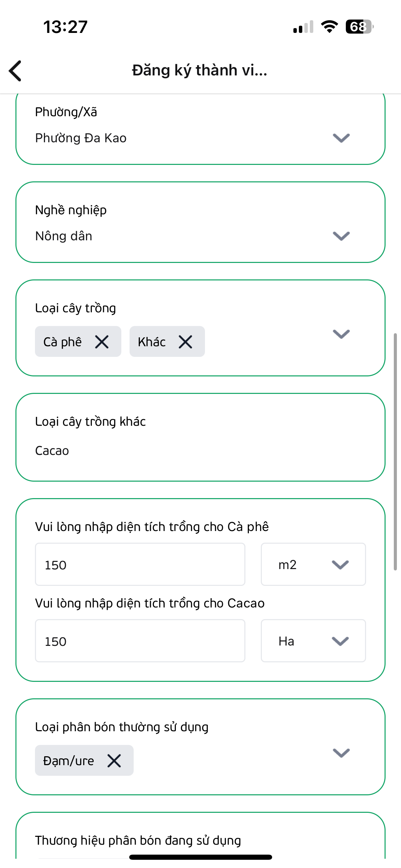
Task: Remove the Cà phê crop tag
Action: pos(102,342)
